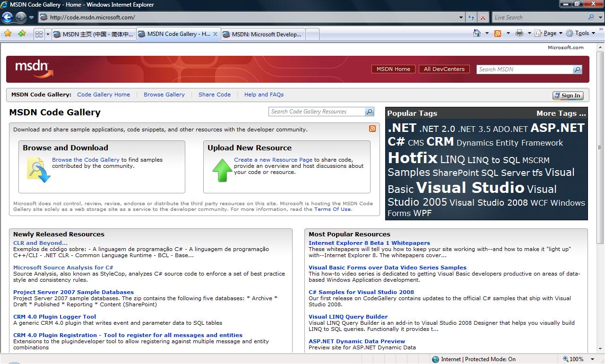The image size is (605, 364).
Task: Click Search Code Gallery Resources field
Action: point(317,112)
